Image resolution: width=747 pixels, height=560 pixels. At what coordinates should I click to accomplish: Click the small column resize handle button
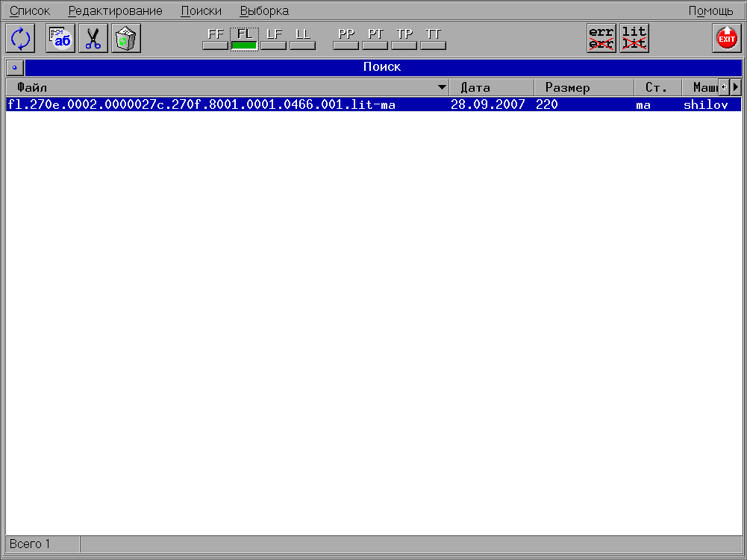point(724,87)
